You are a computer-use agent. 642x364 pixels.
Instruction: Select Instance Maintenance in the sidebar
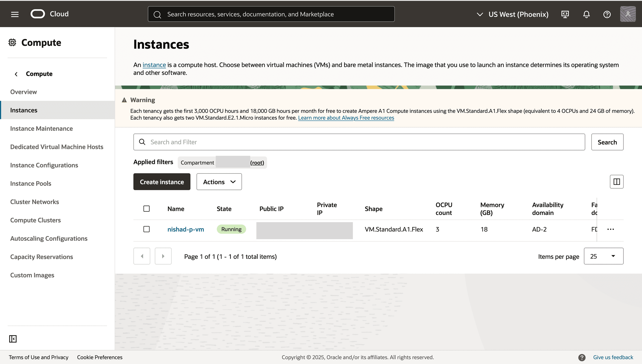click(41, 128)
